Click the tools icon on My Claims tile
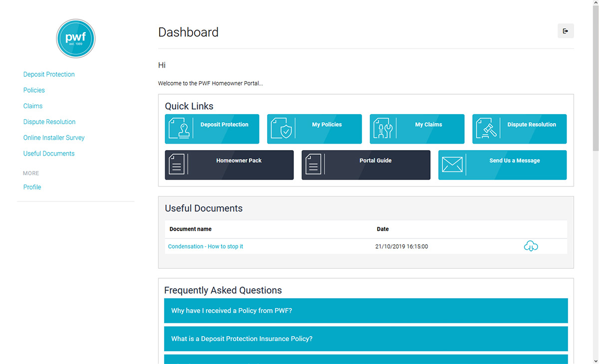Image resolution: width=599 pixels, height=364 pixels. [384, 129]
